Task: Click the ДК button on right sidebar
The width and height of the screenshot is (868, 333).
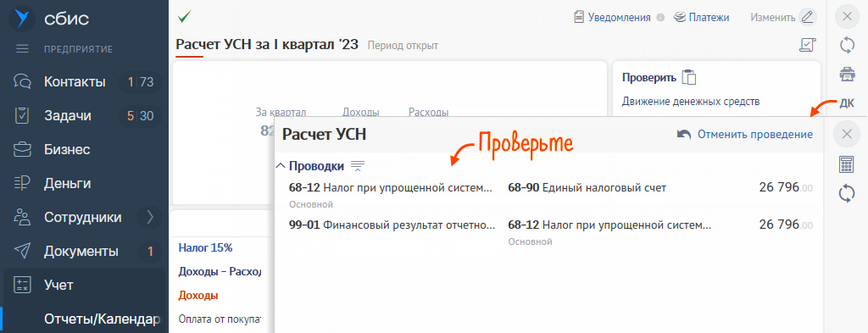Action: 847,103
